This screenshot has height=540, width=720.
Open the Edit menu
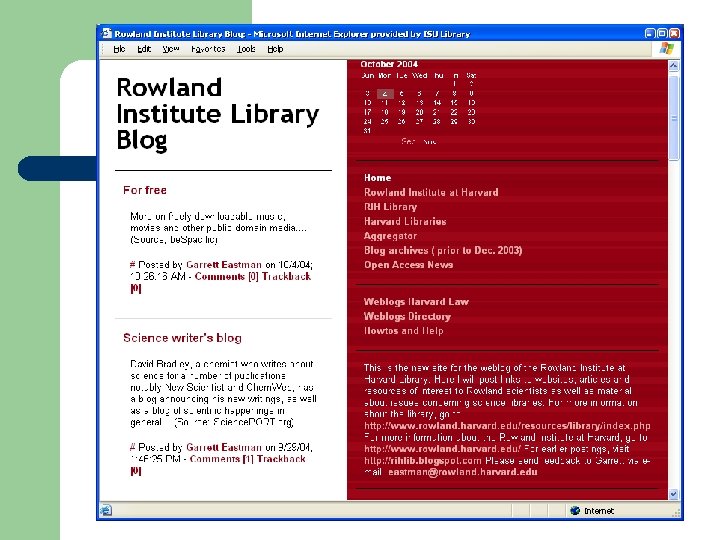click(144, 49)
